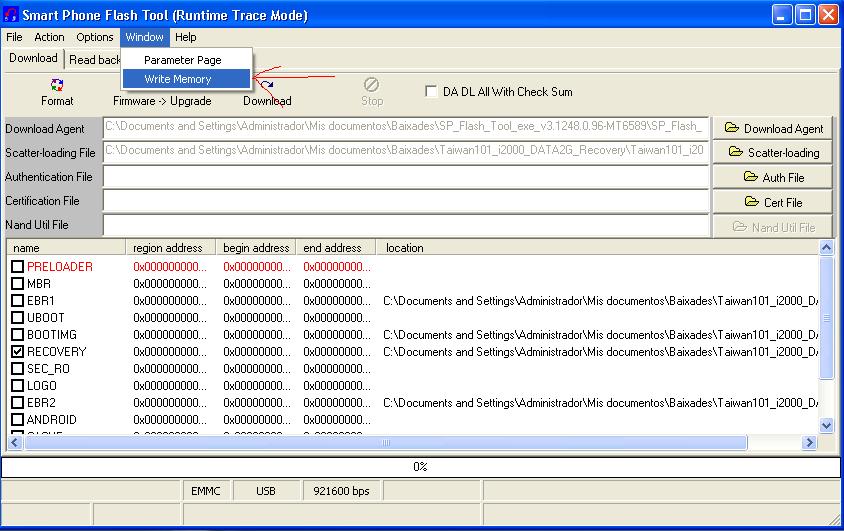Click the Scatter-loading File path field
The image size is (844, 531).
[406, 152]
